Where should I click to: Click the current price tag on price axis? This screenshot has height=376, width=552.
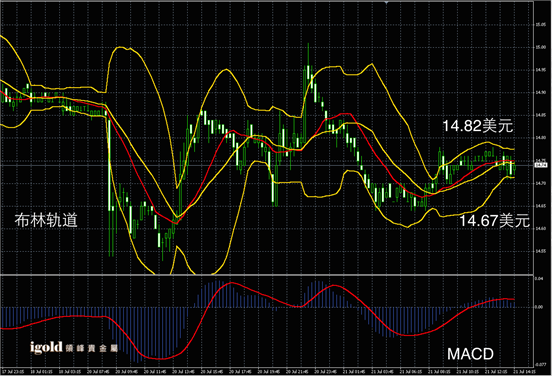tap(541, 165)
